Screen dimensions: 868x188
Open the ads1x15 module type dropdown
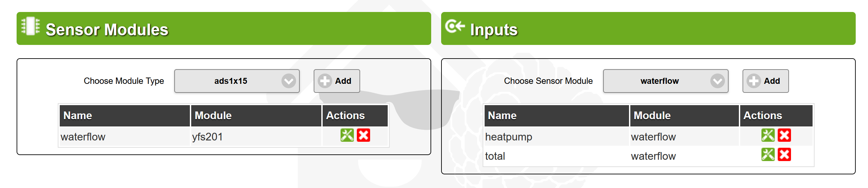pos(237,81)
